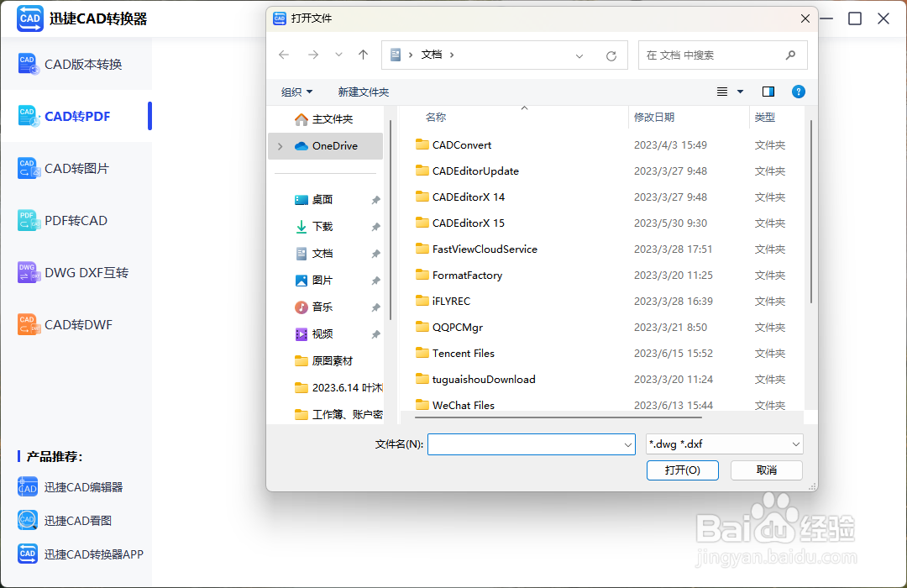907x588 pixels.
Task: Select the tuguaishouDownload folder
Action: pos(475,380)
